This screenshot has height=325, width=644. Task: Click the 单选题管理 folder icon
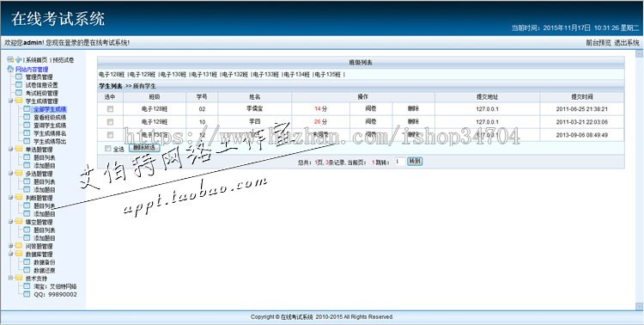pyautogui.click(x=19, y=150)
